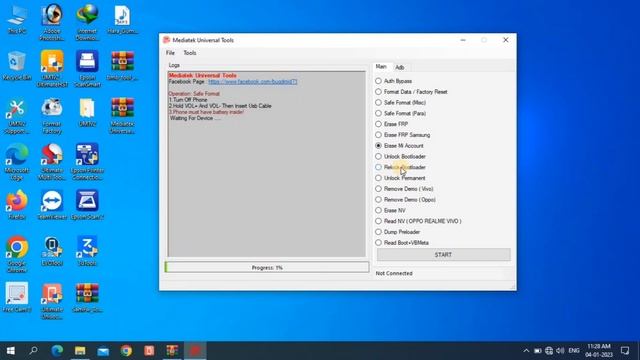Open the Epson Printer Connection desktop icon
Viewport: 640px width, 360px height.
tap(87, 162)
